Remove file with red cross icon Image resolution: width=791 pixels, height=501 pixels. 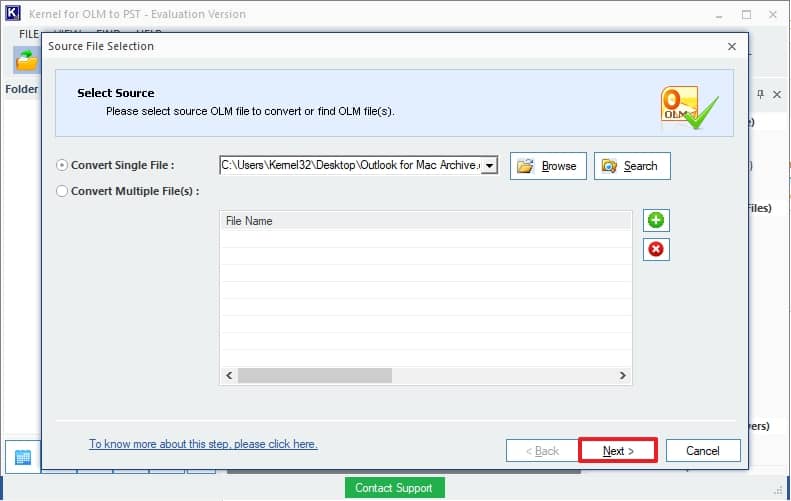tap(656, 249)
